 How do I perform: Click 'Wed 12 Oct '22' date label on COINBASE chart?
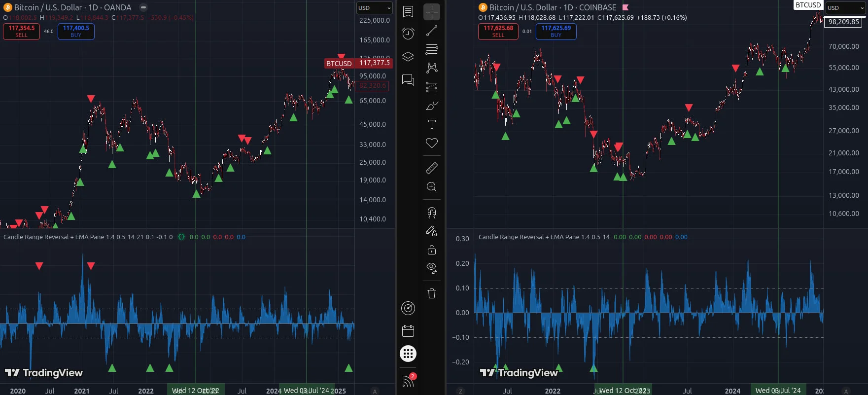[623, 391]
